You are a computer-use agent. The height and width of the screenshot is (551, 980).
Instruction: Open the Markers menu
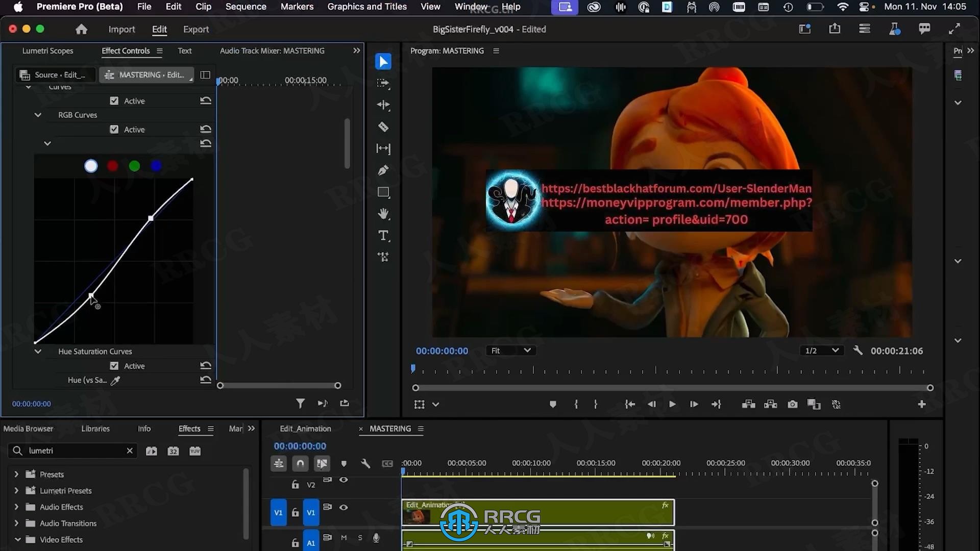point(297,7)
